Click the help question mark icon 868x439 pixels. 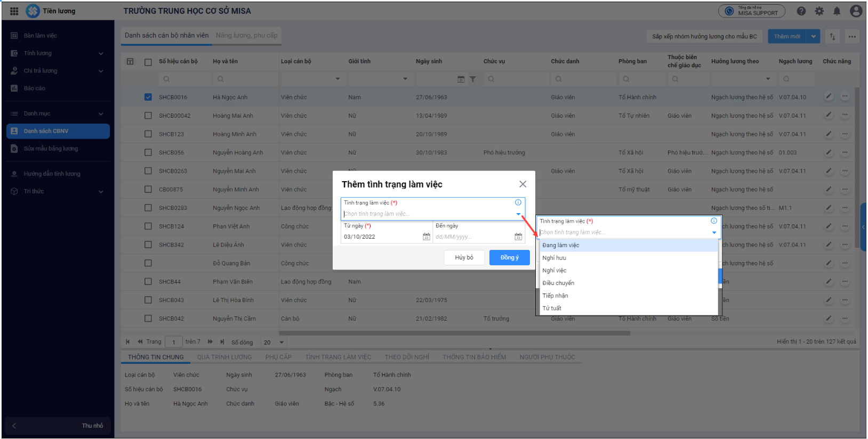click(801, 11)
